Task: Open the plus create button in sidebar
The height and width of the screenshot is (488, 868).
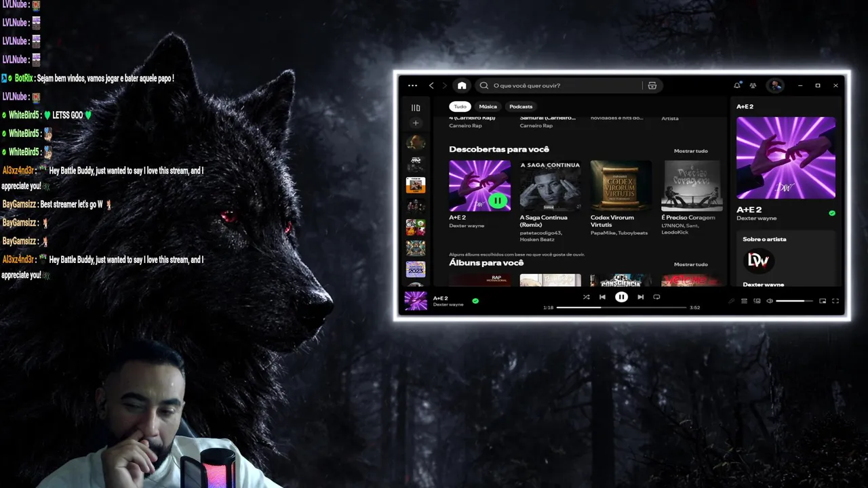Action: point(416,123)
